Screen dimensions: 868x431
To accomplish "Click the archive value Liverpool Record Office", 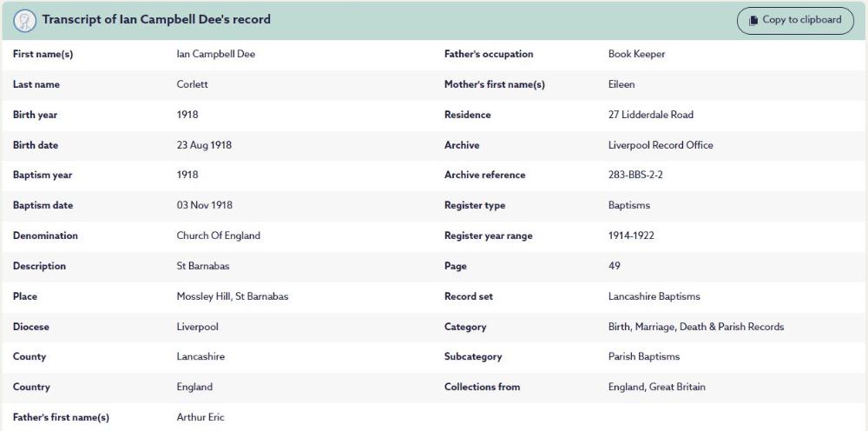I will click(661, 145).
